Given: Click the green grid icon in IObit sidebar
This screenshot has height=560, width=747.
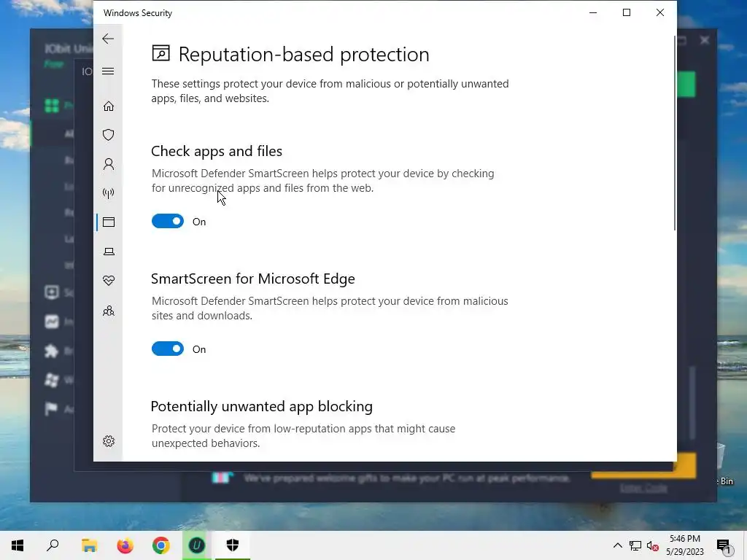Looking at the screenshot, I should point(52,105).
